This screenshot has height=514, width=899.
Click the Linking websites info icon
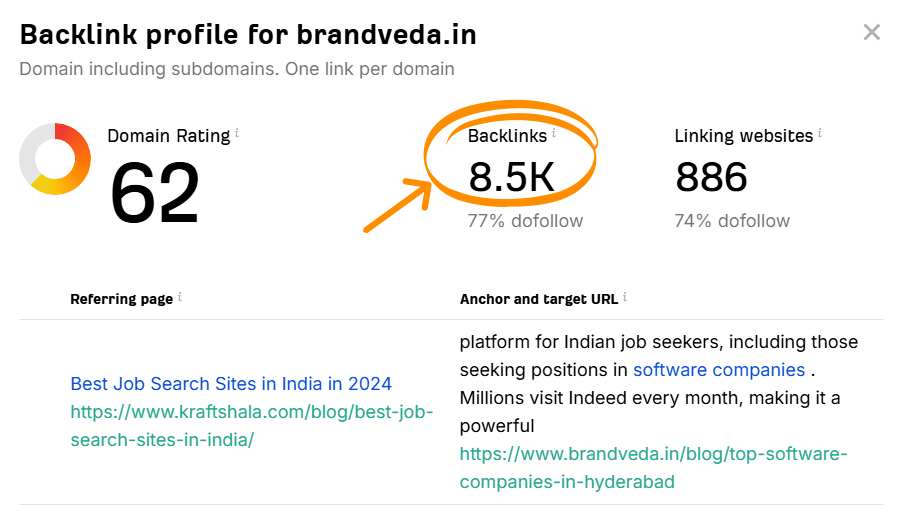pos(820,133)
